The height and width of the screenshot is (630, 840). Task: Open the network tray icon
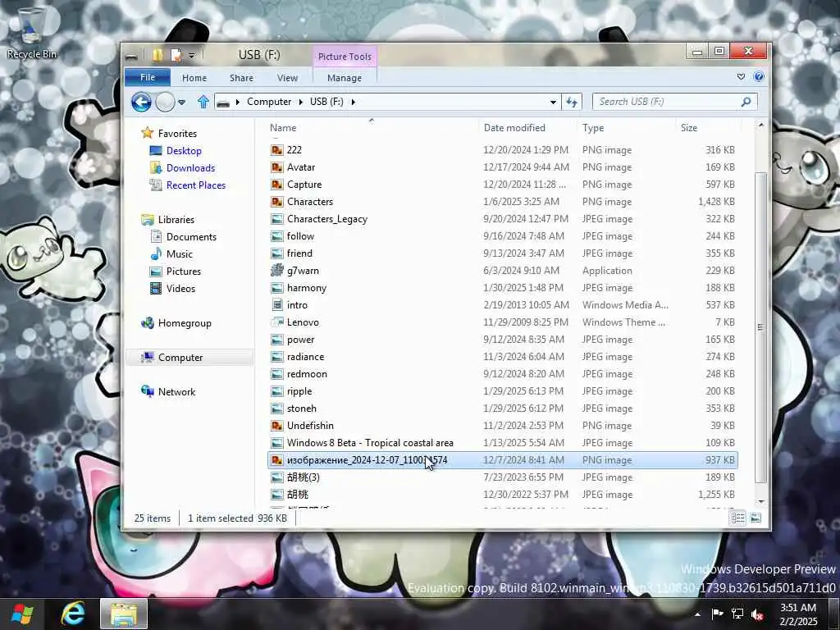(737, 614)
